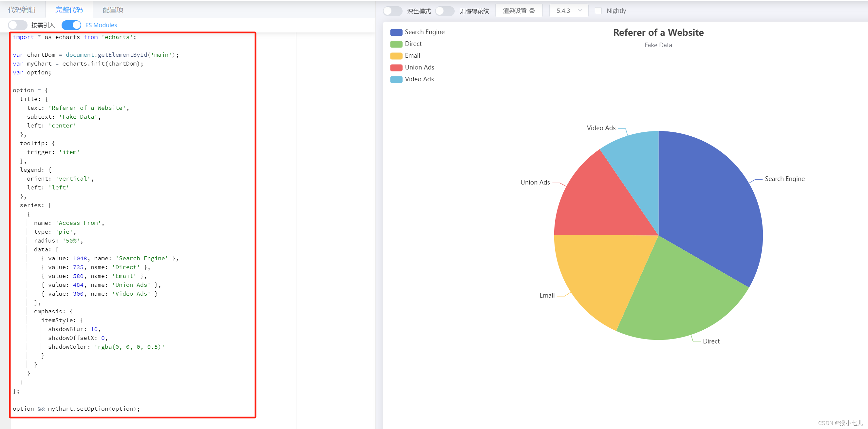Toggle Search Engine legend swatch
Screen dimensions: 868x429
[396, 32]
